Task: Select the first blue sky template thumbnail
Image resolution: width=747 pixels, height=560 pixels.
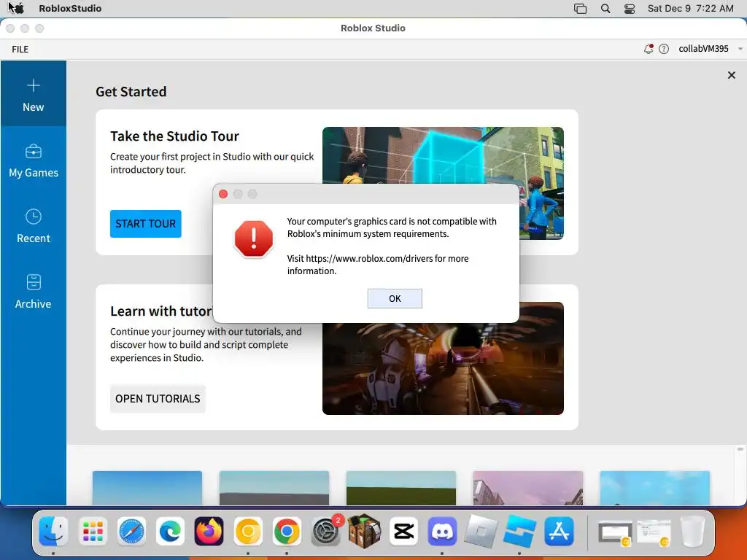Action: pos(147,488)
